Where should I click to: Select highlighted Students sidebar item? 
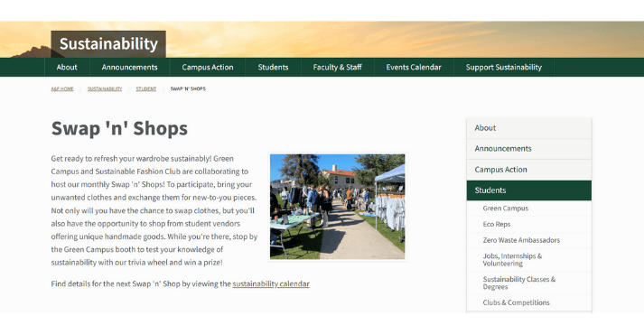[529, 190]
